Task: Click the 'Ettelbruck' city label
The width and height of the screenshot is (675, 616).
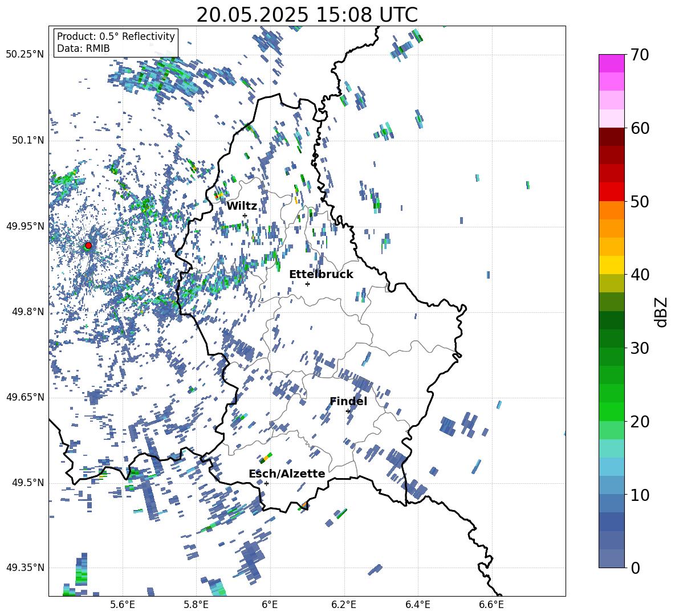Action: 321,275
